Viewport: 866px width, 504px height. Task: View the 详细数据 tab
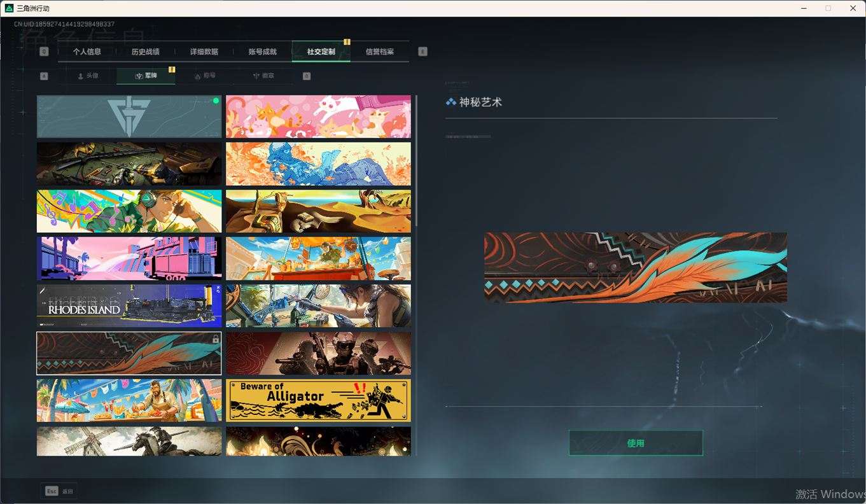coord(203,52)
